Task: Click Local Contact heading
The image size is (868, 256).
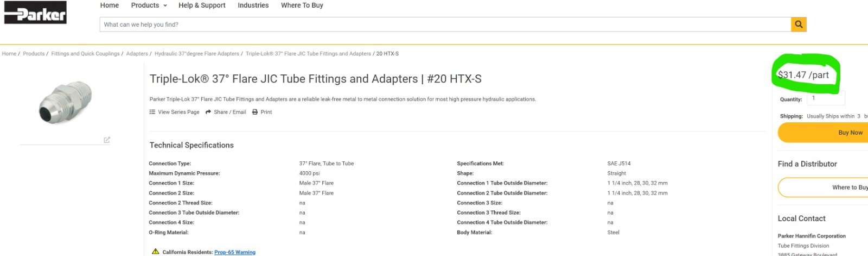Action: [x=802, y=218]
